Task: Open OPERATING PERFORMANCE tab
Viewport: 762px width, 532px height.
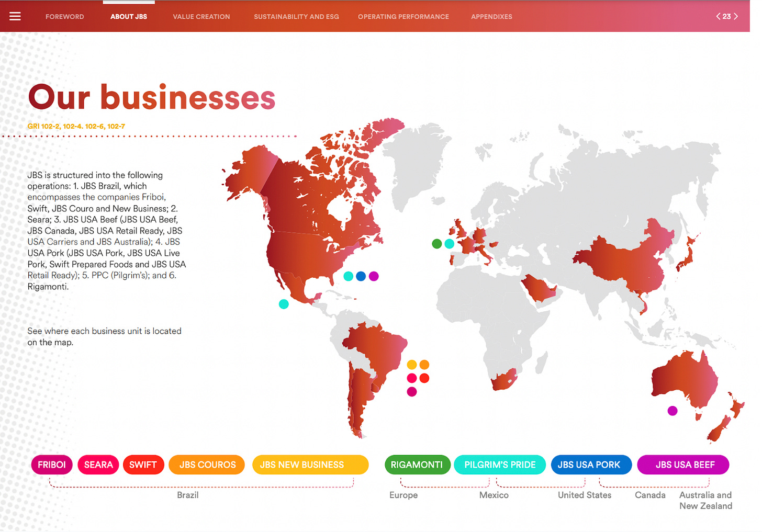Action: click(x=404, y=17)
